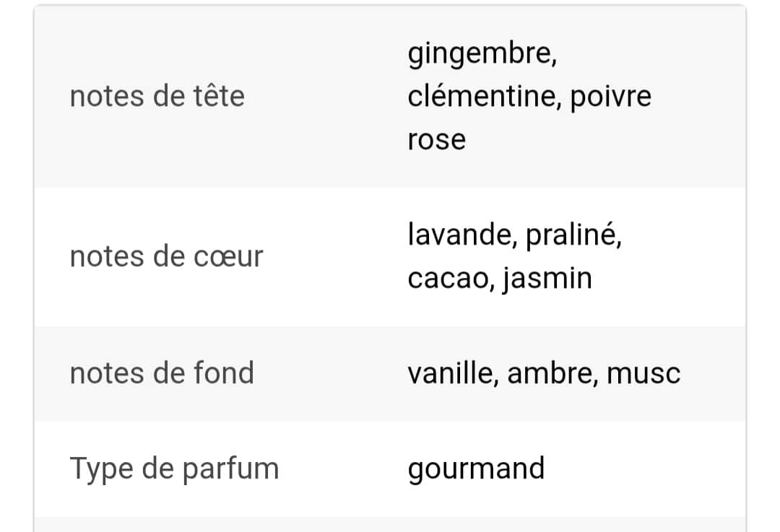Image resolution: width=780 pixels, height=532 pixels.
Task: Click the 'gingembre,' text
Action: pyautogui.click(x=482, y=55)
